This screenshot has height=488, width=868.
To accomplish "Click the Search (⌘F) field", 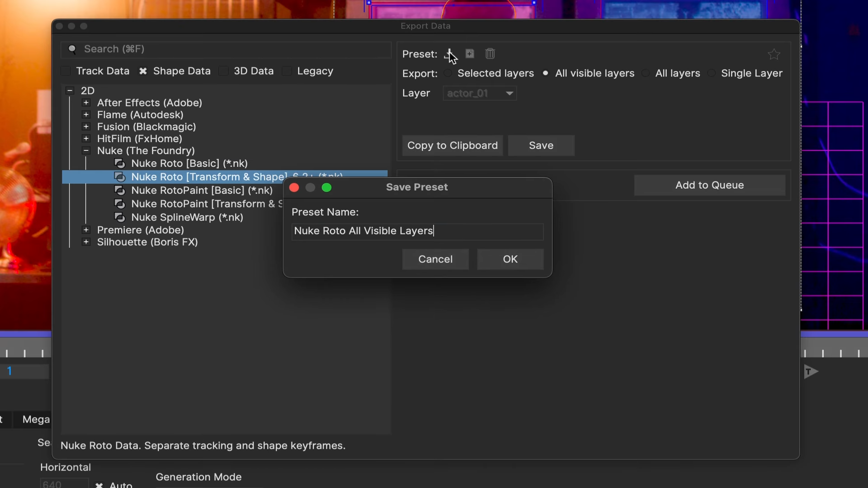I will [226, 49].
